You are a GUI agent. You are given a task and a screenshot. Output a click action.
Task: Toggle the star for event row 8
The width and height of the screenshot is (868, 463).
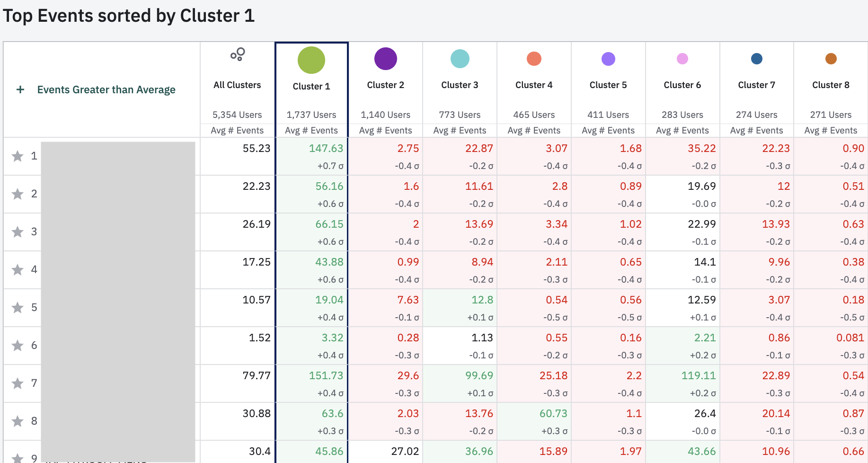click(x=18, y=421)
